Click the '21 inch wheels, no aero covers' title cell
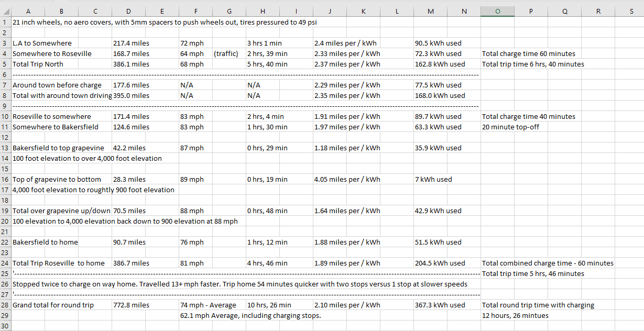Viewport: 644px width, 331px height. (x=165, y=22)
